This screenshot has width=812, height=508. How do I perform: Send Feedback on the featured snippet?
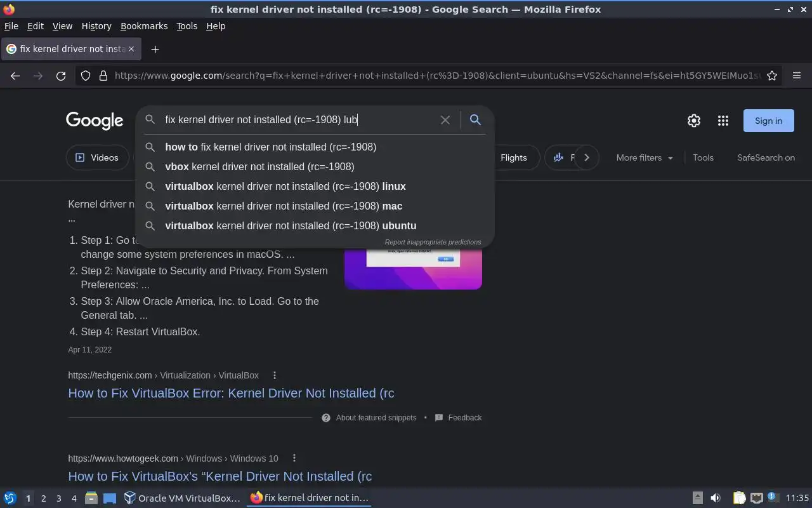point(465,418)
